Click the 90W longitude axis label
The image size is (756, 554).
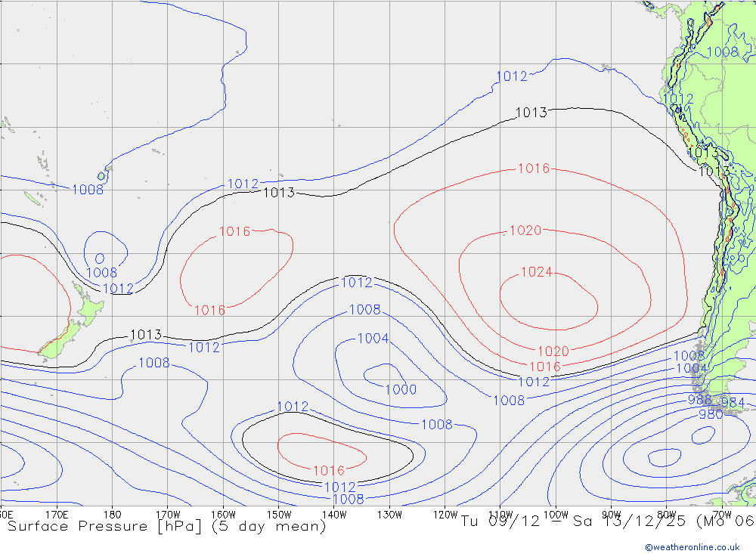[612, 515]
